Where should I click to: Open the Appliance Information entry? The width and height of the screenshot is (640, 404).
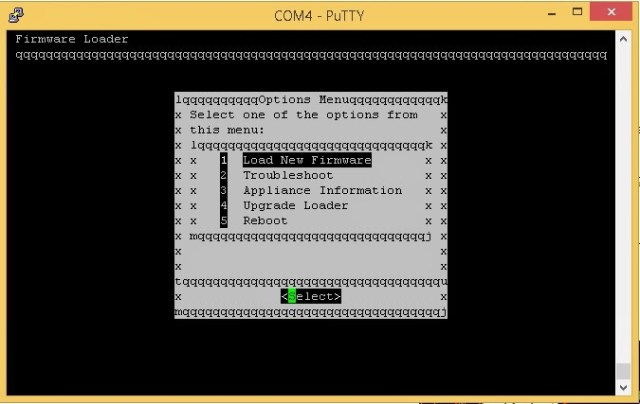click(322, 190)
